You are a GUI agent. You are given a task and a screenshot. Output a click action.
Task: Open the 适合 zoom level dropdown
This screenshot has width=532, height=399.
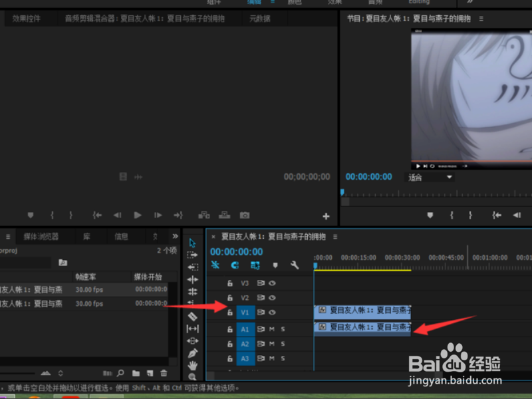[x=429, y=177]
